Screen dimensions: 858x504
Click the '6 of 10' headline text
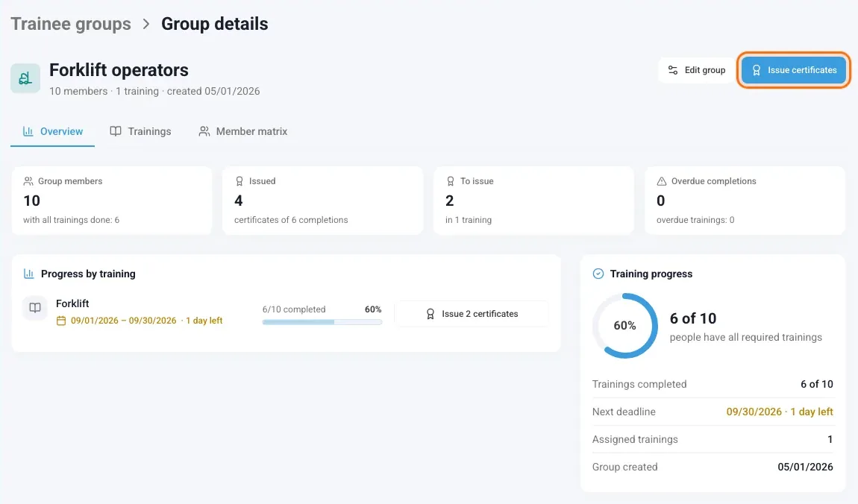[693, 318]
